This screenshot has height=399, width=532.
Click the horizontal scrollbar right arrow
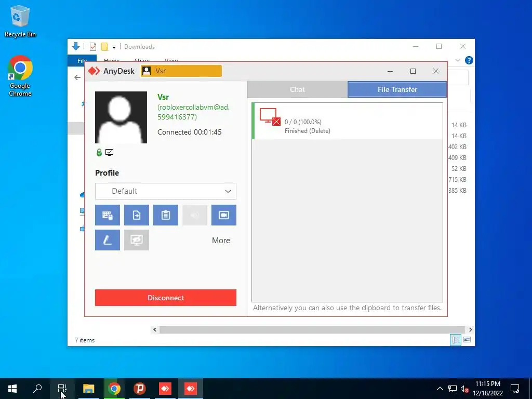point(470,329)
